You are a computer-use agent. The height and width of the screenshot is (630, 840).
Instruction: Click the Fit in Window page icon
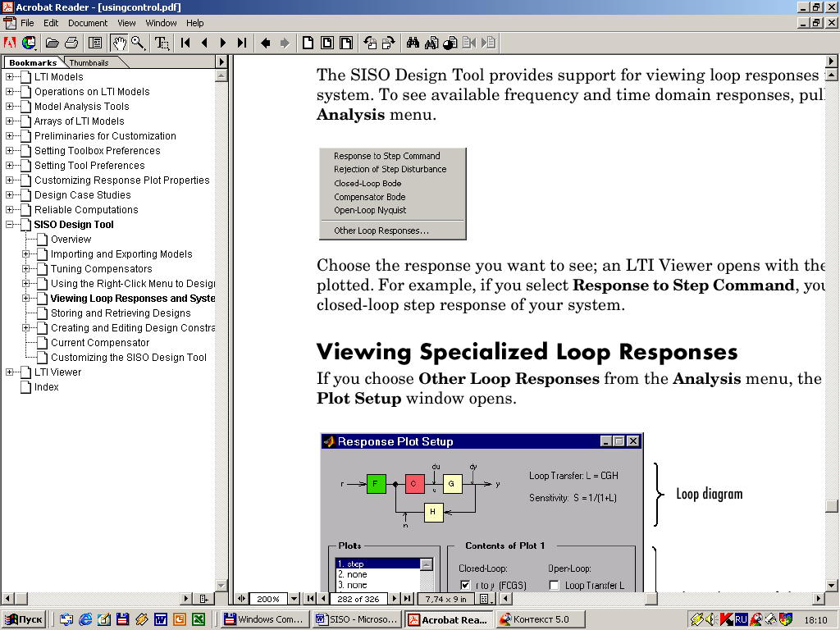click(x=326, y=43)
